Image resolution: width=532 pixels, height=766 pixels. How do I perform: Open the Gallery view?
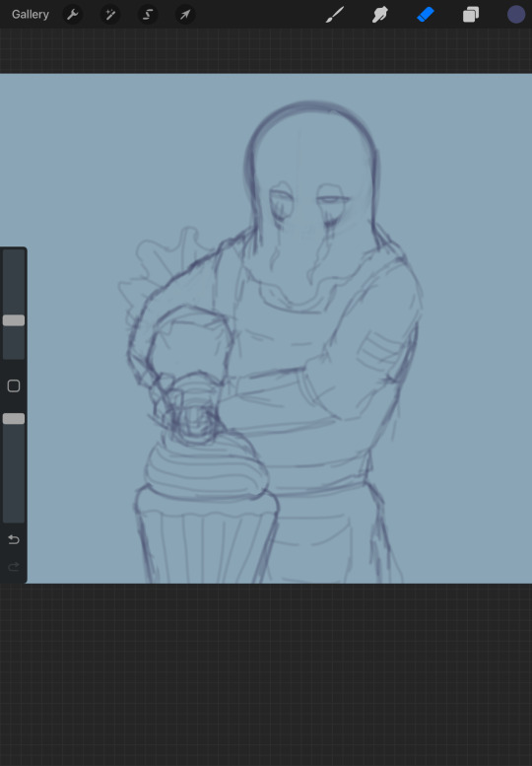[x=31, y=15]
